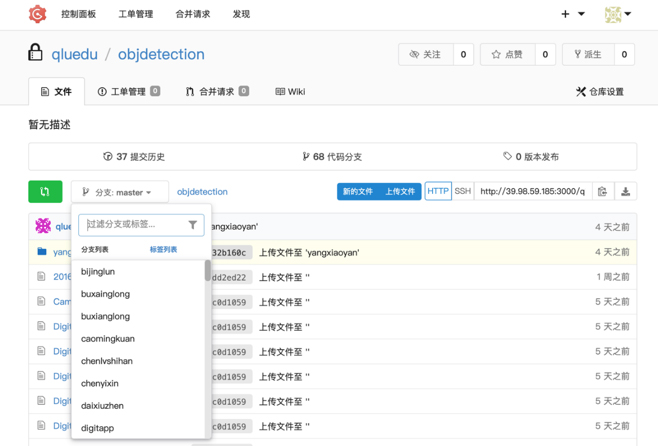Select the HTTP clone option

[x=438, y=191]
